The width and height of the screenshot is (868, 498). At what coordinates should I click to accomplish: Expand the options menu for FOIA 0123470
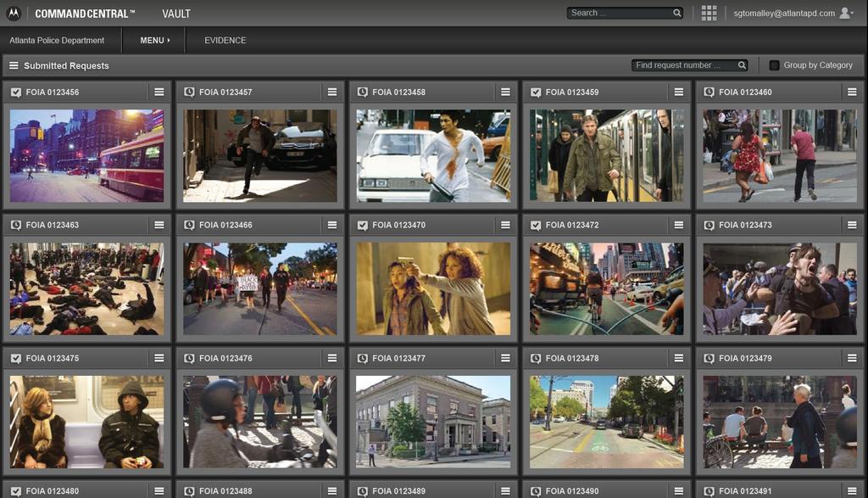(x=505, y=225)
